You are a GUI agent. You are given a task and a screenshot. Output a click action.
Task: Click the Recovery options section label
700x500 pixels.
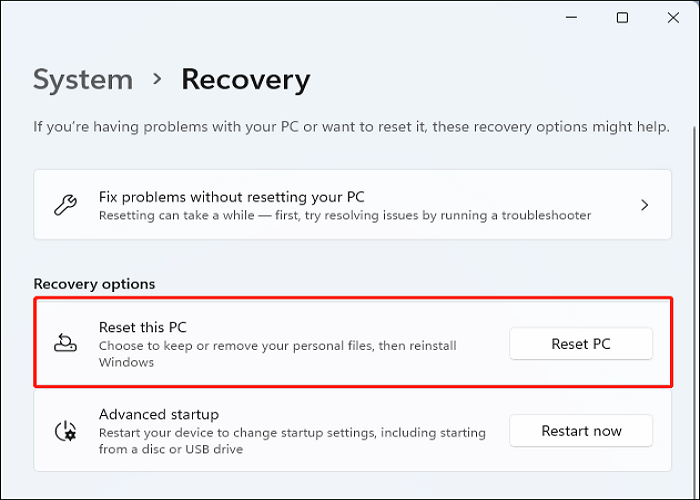94,285
